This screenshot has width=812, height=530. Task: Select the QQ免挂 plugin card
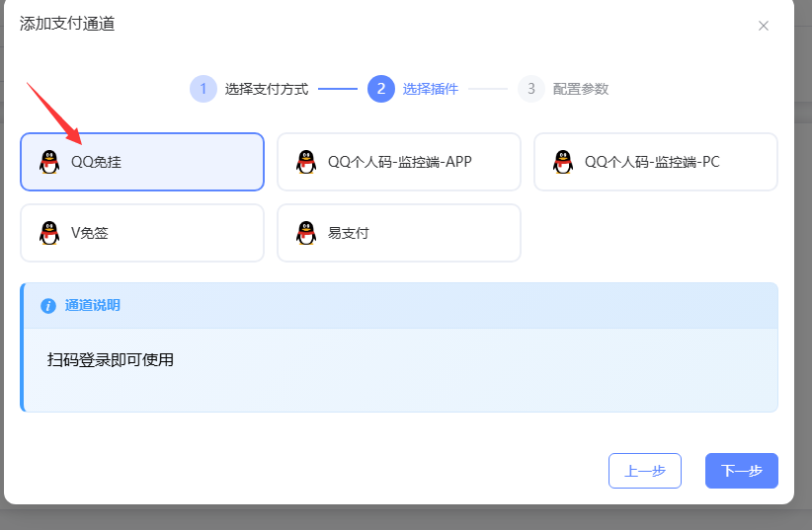(142, 162)
